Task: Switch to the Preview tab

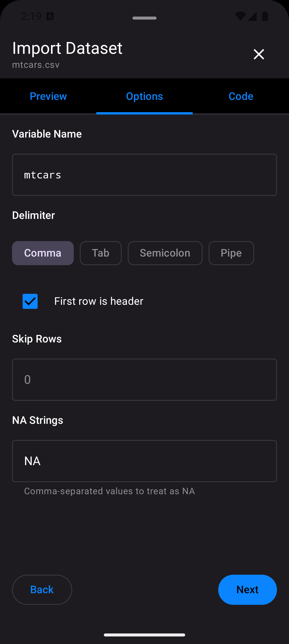Action: click(x=48, y=96)
